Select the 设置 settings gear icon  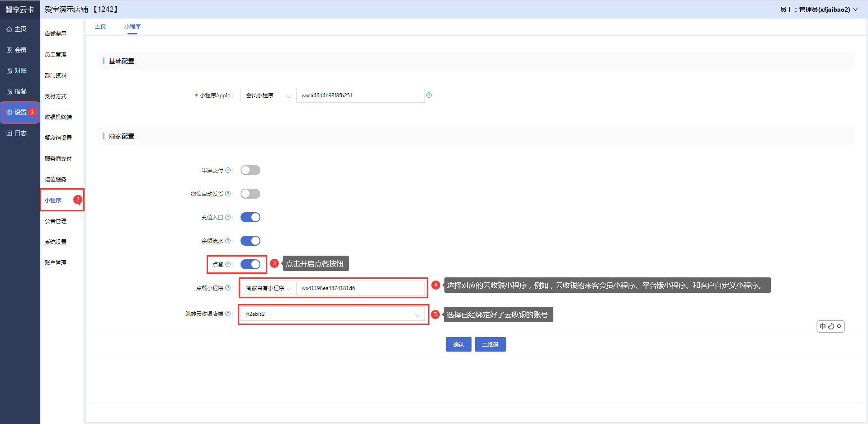(9, 113)
